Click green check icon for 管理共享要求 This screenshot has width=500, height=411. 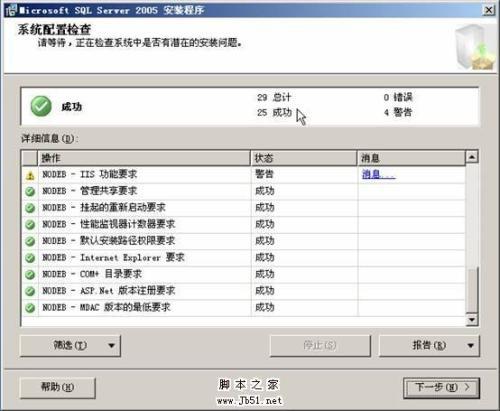(x=30, y=192)
